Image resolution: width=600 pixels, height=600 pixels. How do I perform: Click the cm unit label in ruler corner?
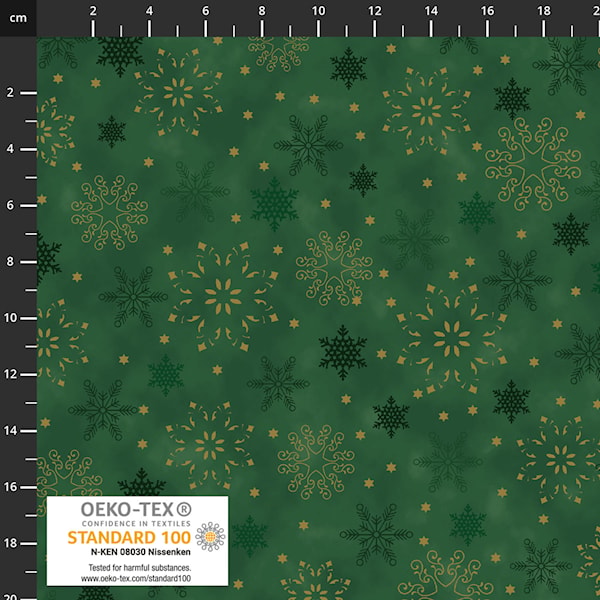tap(18, 18)
